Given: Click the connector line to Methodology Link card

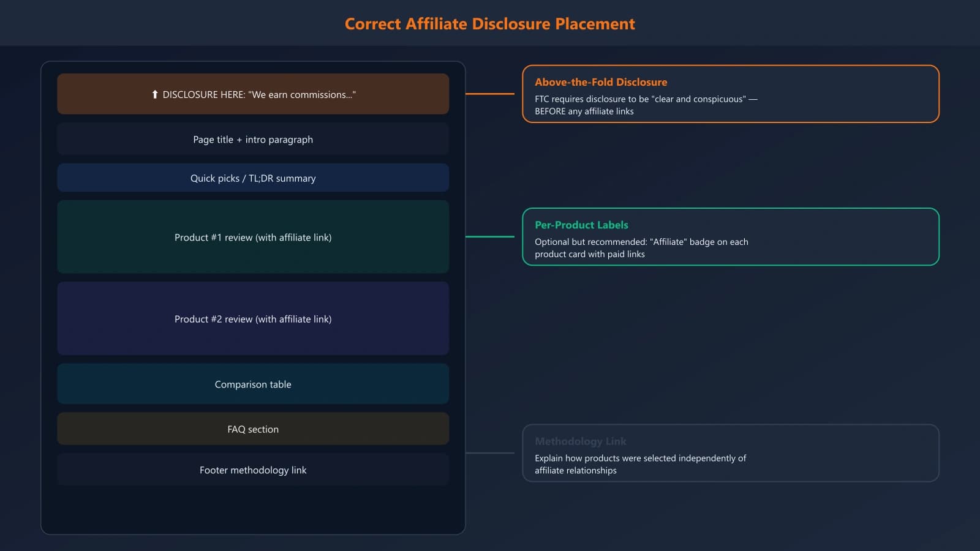Looking at the screenshot, I should 490,453.
